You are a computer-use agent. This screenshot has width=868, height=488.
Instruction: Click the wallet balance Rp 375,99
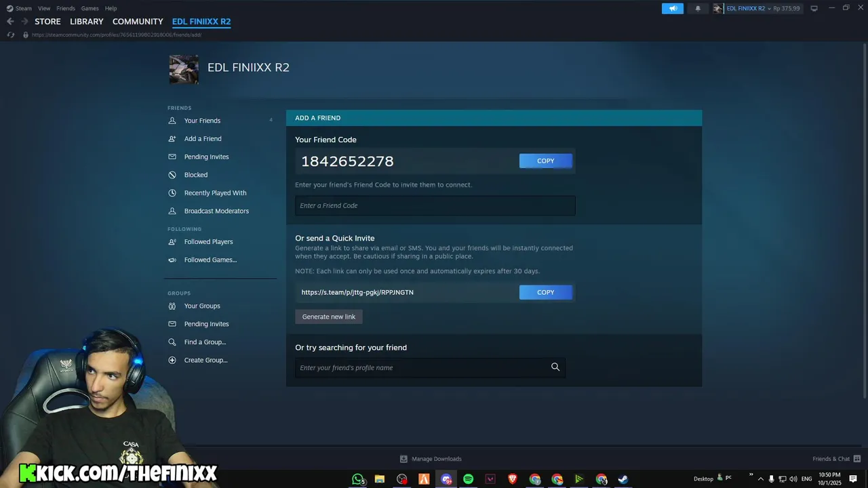coord(787,8)
